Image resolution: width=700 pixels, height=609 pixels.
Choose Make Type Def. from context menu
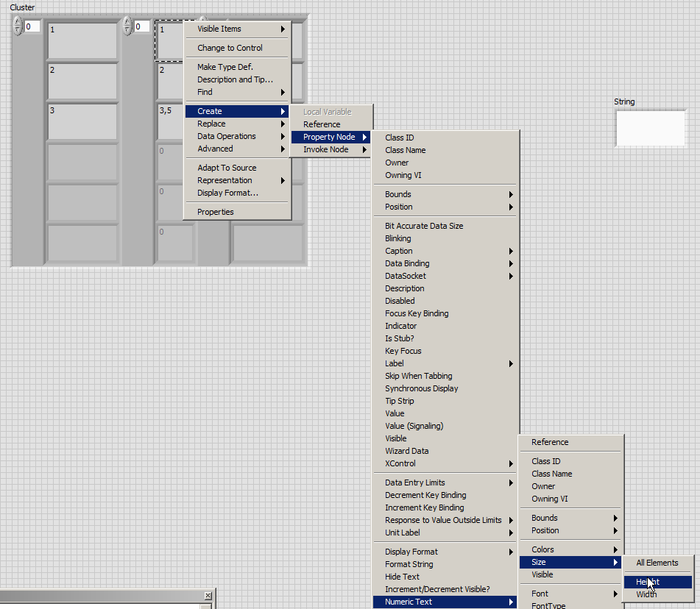(x=225, y=67)
